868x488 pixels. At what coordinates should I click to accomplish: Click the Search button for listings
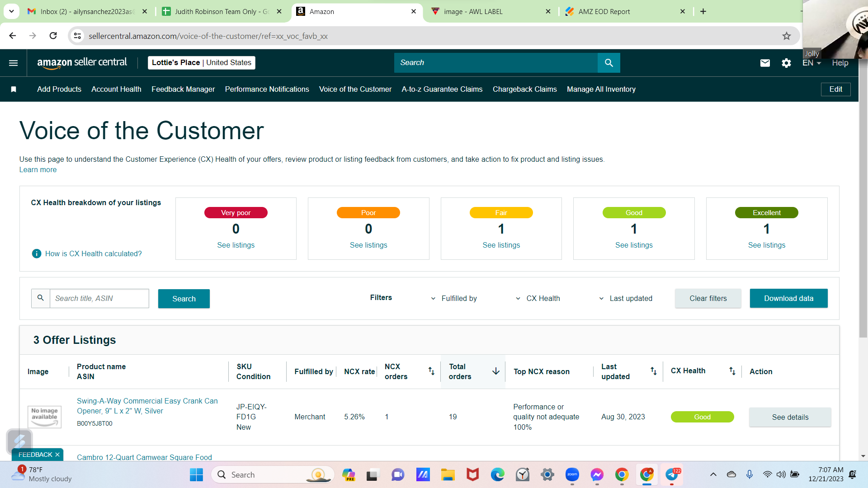(x=184, y=299)
